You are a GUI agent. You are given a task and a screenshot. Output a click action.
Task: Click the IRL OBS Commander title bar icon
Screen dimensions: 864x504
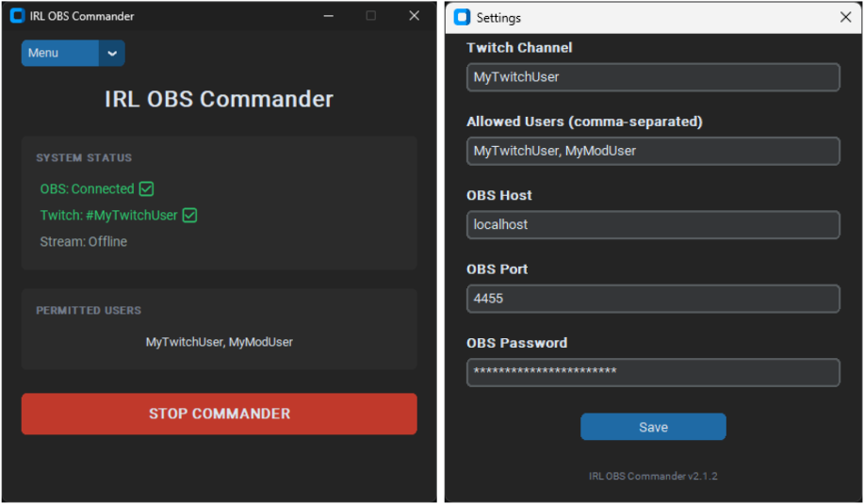pos(18,16)
